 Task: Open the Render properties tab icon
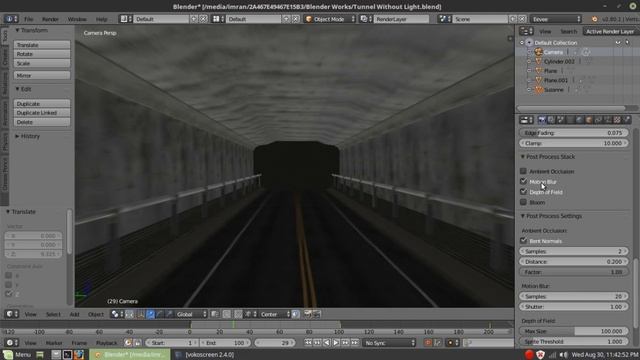pyautogui.click(x=542, y=120)
